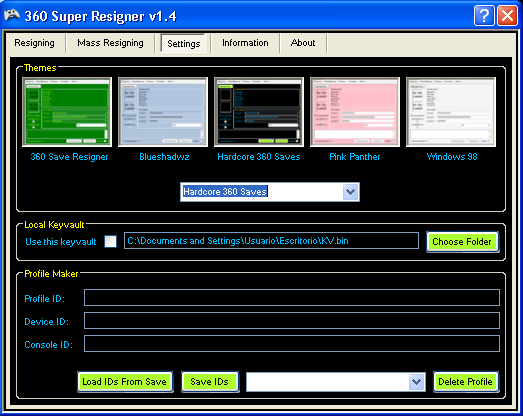The image size is (523, 416).
Task: Switch to the Resigning tab
Action: click(34, 43)
